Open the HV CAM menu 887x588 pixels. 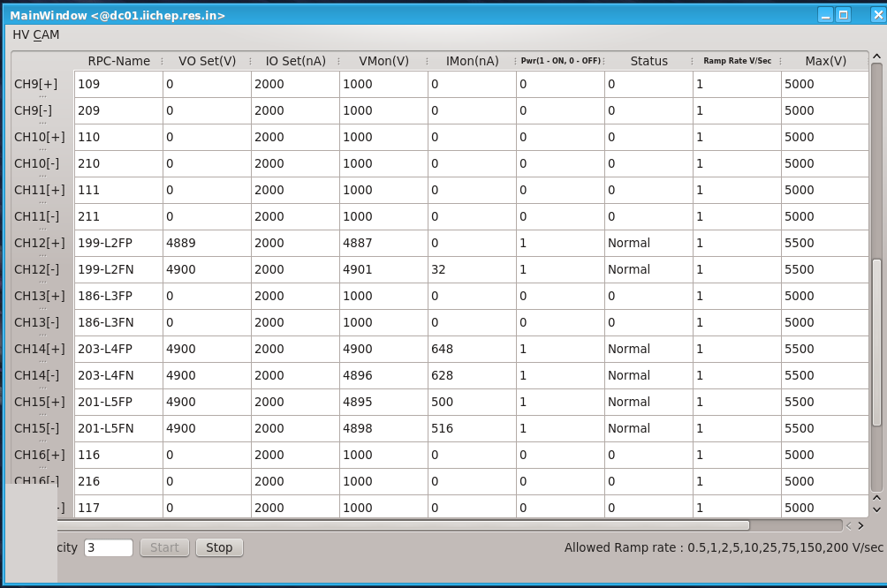tap(34, 34)
